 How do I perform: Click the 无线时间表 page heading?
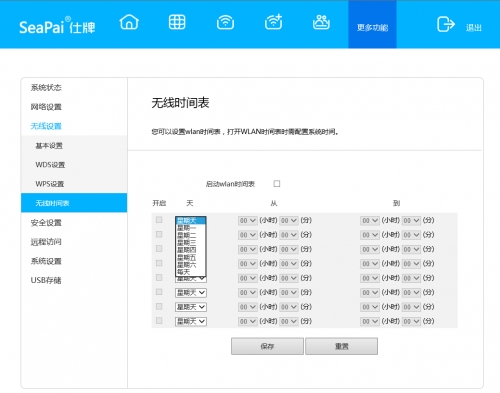pos(180,103)
